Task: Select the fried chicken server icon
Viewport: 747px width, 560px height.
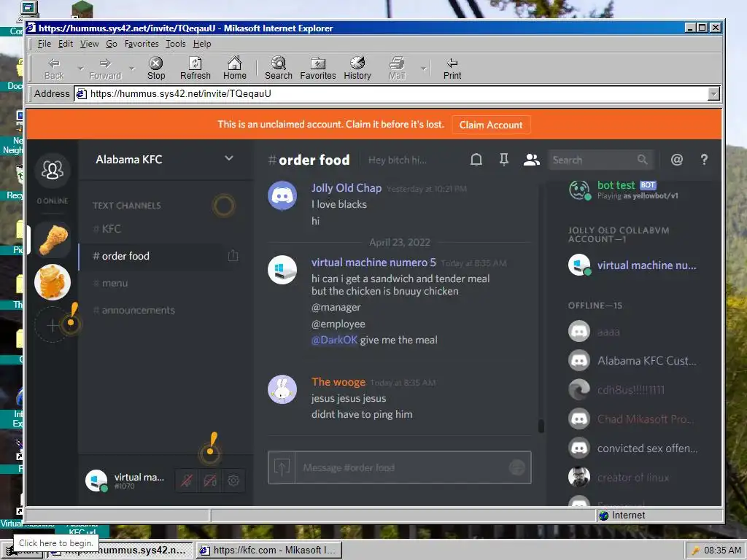Action: pyautogui.click(x=53, y=239)
